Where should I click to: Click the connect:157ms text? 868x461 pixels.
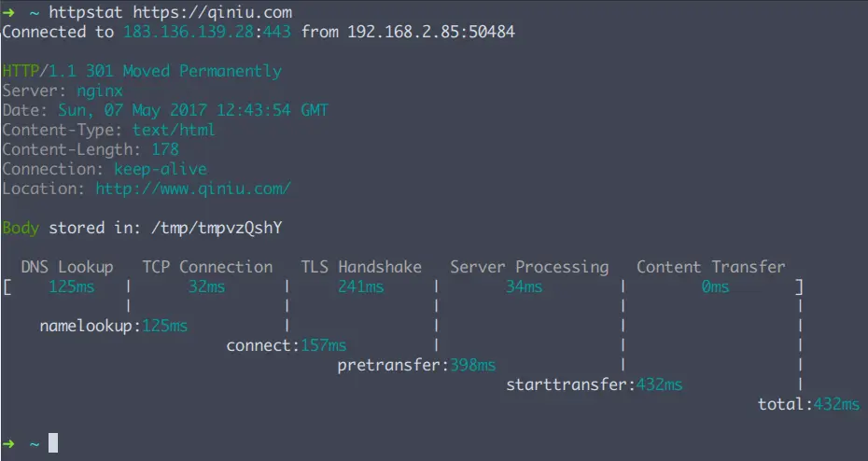coord(286,345)
